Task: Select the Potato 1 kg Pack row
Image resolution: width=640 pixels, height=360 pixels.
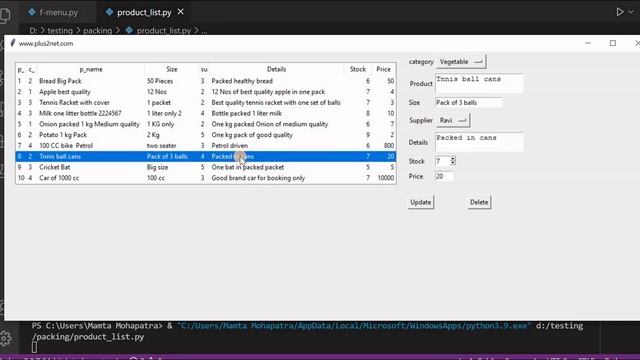Action: (x=206, y=135)
